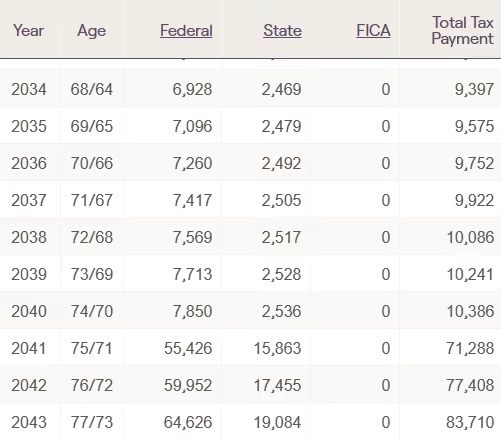Select the age cell 71/67
This screenshot has width=501, height=439.
point(92,200)
